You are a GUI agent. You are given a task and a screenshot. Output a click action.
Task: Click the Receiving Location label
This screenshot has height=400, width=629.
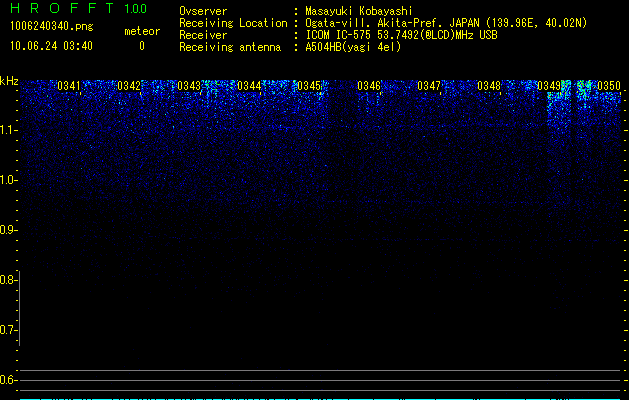[x=233, y=23]
